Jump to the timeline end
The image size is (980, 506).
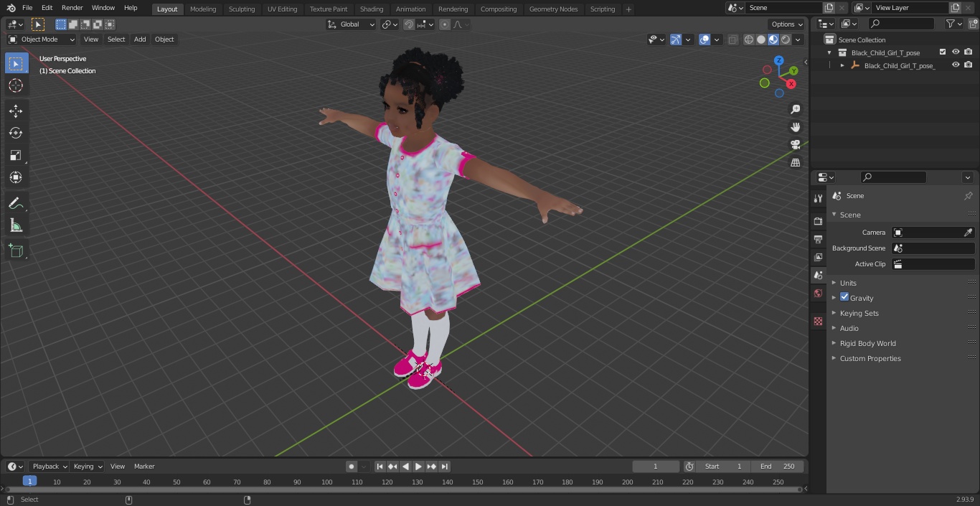point(444,467)
